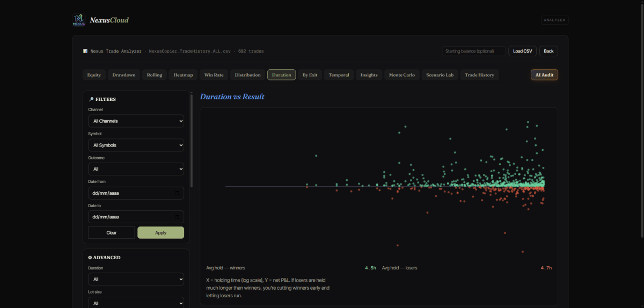
Task: View the Distribution tab
Action: pos(248,75)
